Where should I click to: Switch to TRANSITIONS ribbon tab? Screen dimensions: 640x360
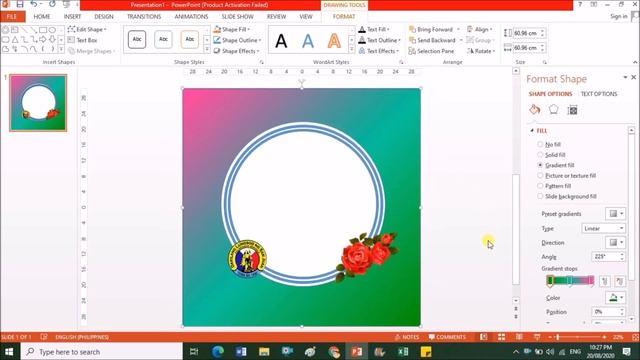(x=144, y=17)
